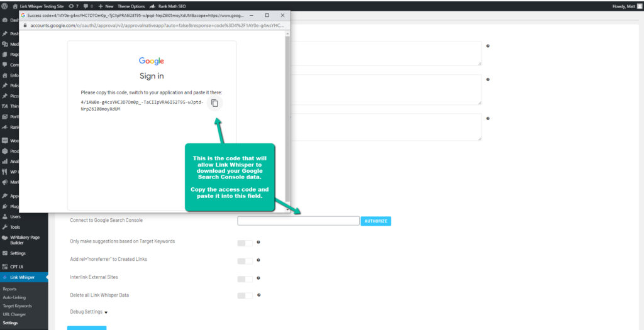
Task: Click the accounts.google.com popup address bar
Action: (157, 25)
